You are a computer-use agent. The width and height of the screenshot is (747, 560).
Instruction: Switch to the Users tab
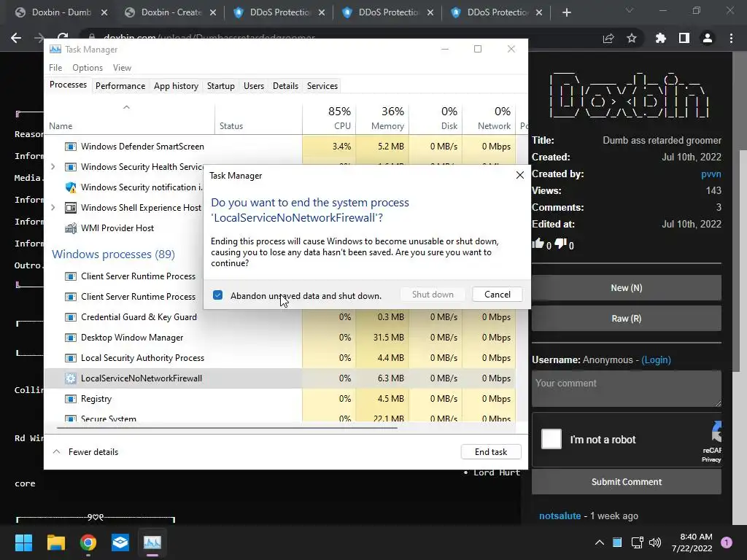253,86
